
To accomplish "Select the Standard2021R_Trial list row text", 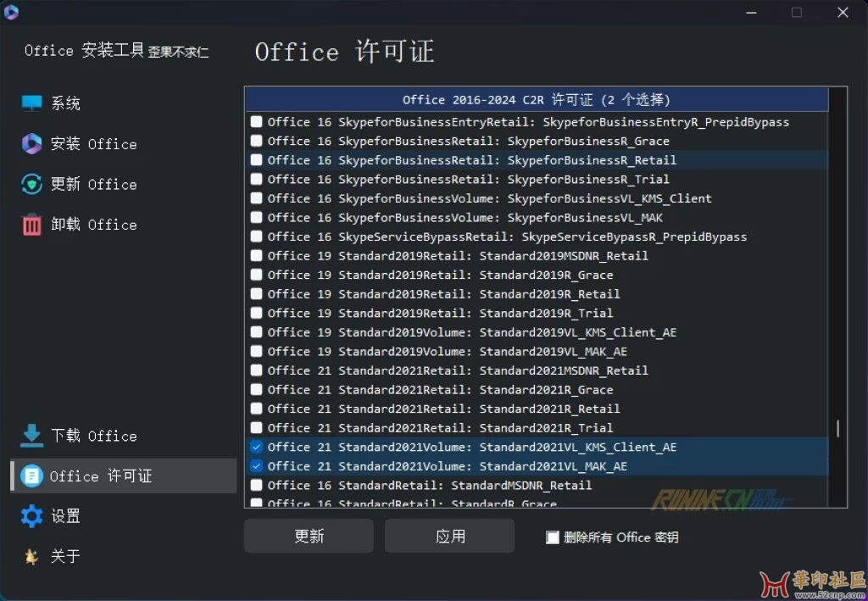I will (440, 428).
